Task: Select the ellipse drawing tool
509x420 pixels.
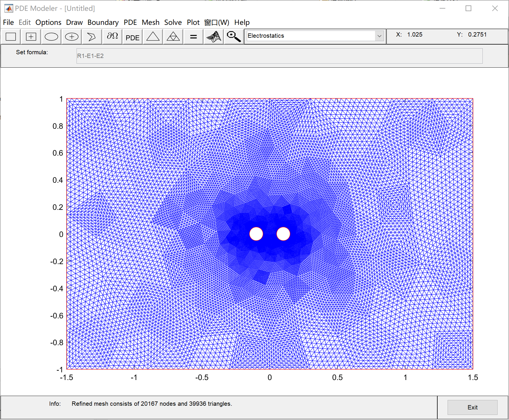Action: click(51, 37)
